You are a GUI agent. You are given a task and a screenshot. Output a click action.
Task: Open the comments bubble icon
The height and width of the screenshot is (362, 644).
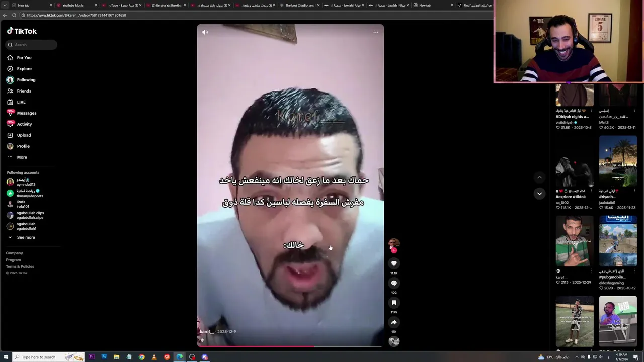tap(394, 283)
